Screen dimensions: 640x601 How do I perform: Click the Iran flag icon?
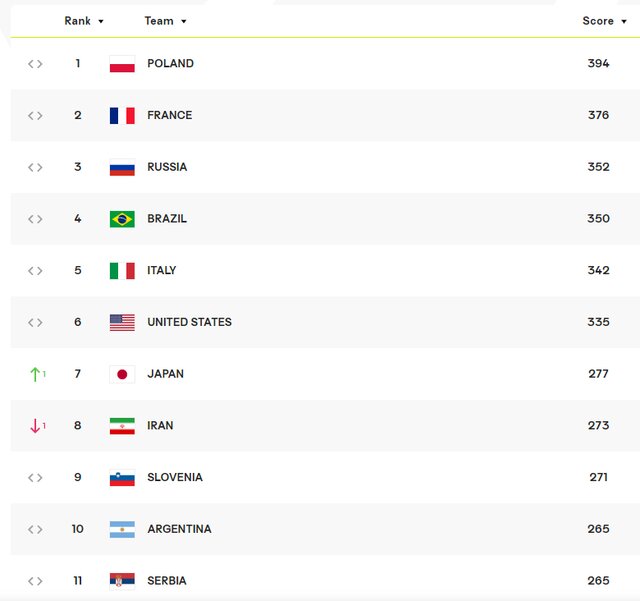pyautogui.click(x=122, y=426)
